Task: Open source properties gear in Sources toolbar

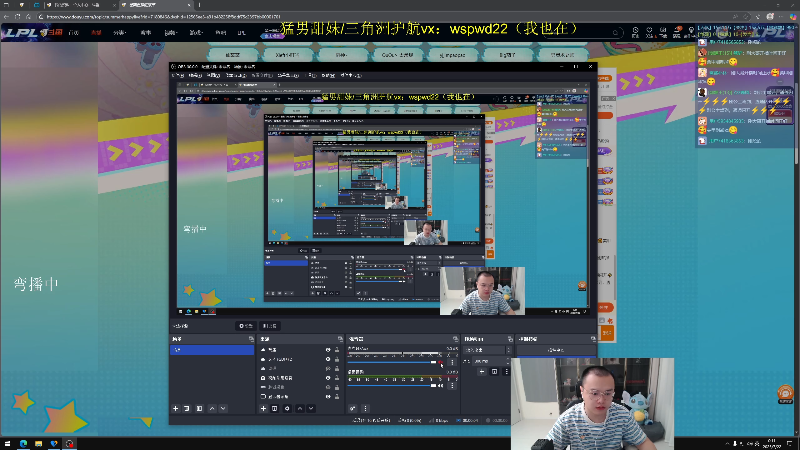Action: click(287, 409)
